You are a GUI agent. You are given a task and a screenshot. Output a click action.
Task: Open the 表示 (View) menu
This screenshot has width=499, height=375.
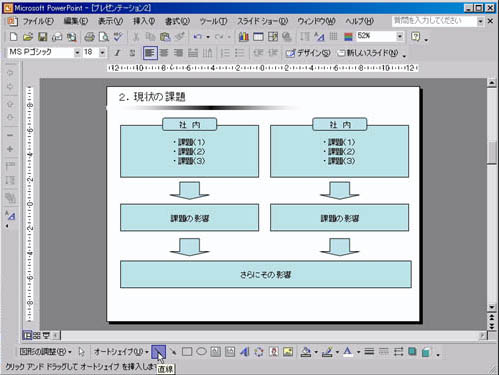(x=110, y=21)
